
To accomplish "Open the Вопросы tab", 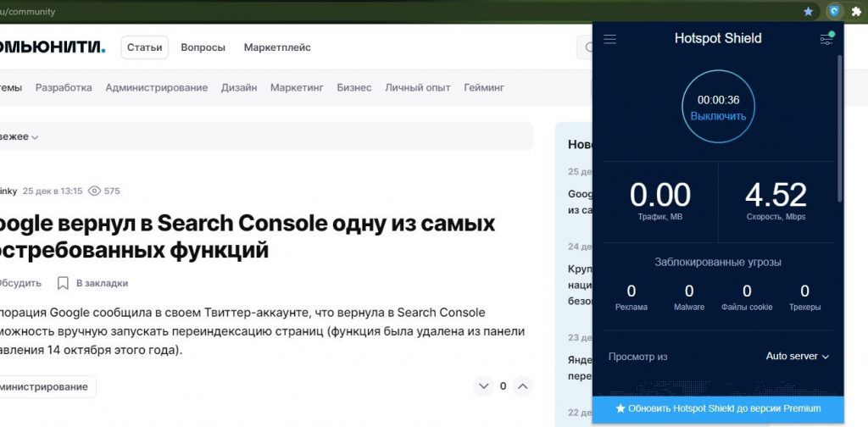I will [203, 47].
